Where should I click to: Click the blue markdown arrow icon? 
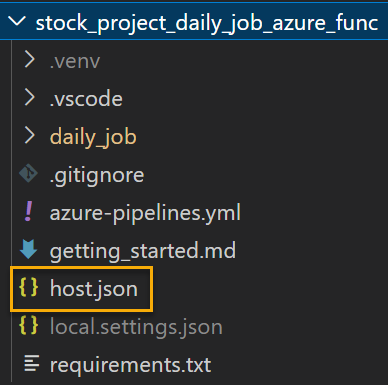[x=28, y=249]
